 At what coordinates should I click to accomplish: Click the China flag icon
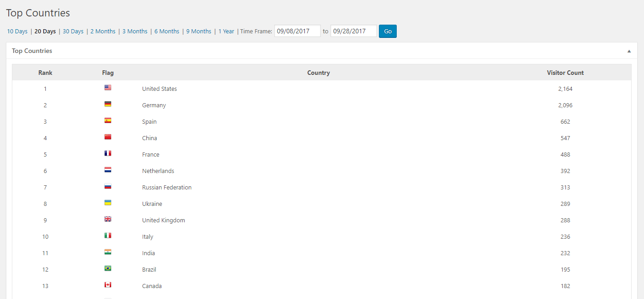click(x=108, y=137)
